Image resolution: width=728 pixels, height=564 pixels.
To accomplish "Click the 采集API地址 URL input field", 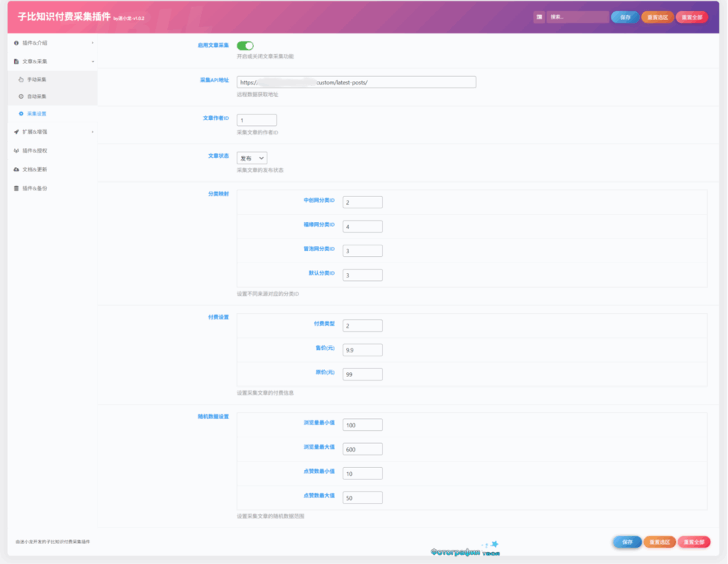I will click(x=355, y=83).
